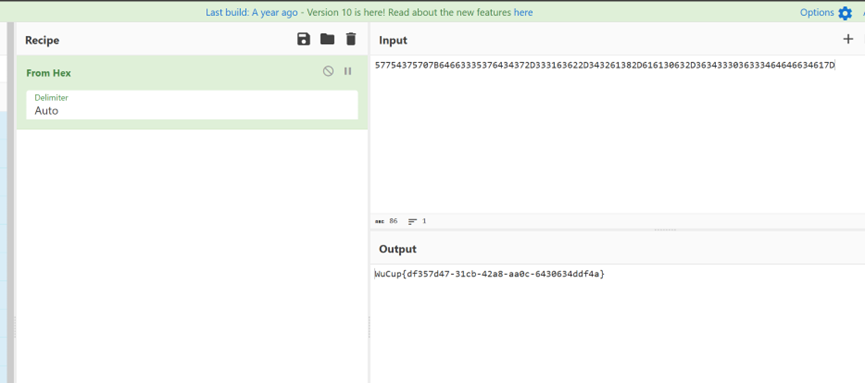Load a recipe via folder icon
Screen dimensions: 865x383
(x=327, y=39)
